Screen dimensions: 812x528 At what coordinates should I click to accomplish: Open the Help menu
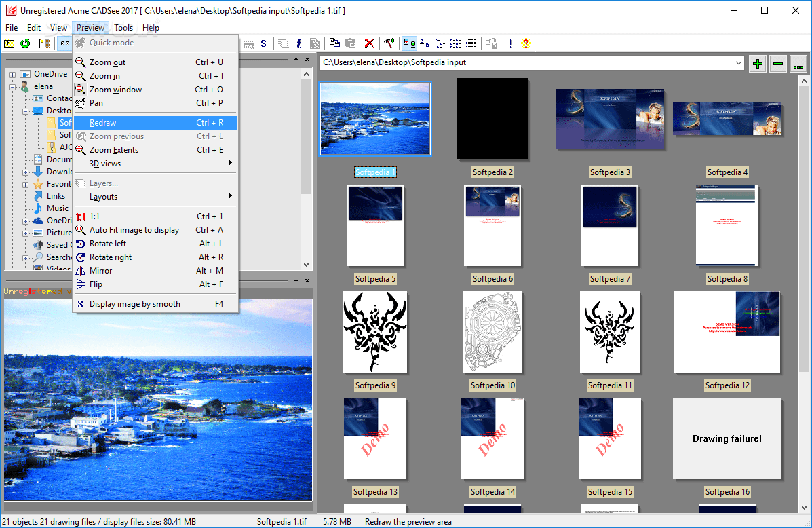pyautogui.click(x=151, y=27)
